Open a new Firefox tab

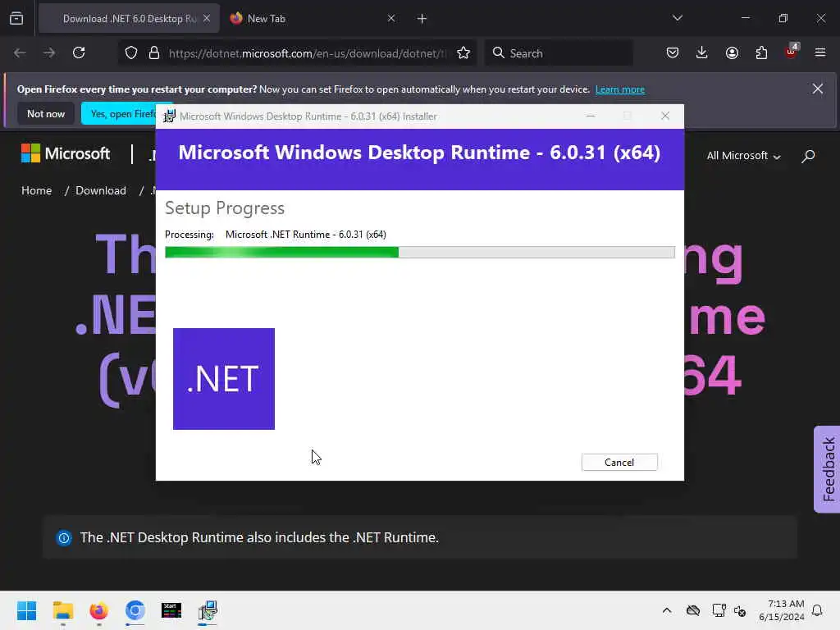pos(422,19)
